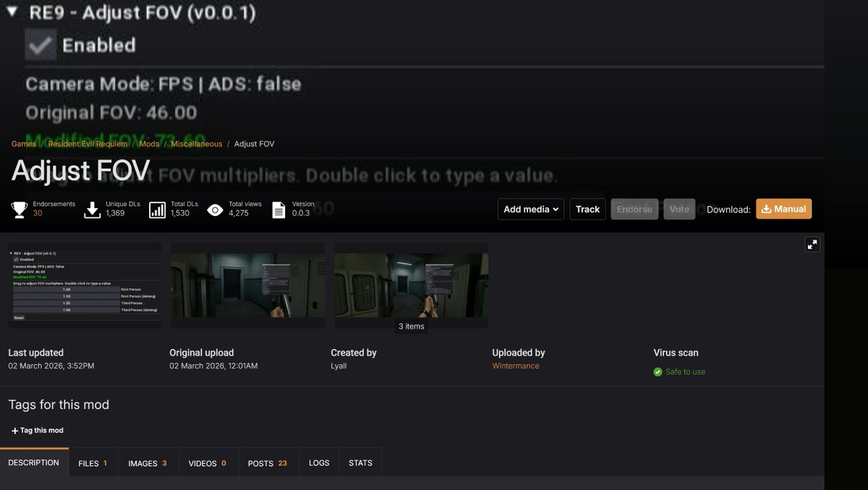Click the Adjust FOV breadcrumb text
The image size is (868, 490).
click(255, 144)
